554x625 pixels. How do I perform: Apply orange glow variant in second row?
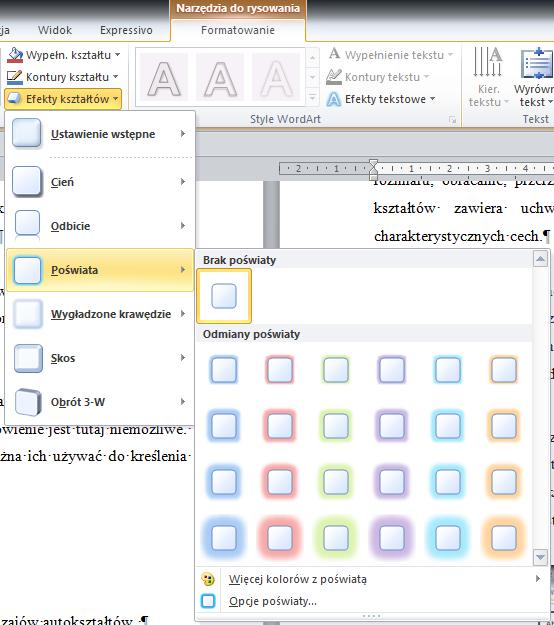tap(504, 425)
